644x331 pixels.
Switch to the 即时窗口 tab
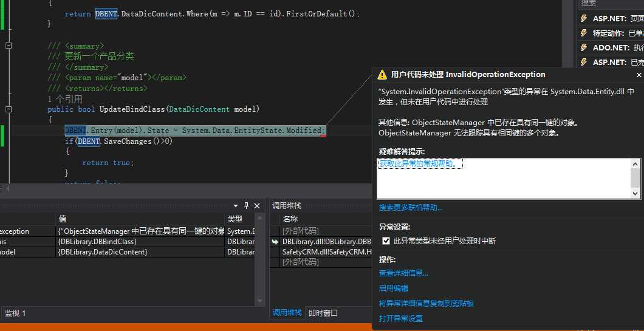click(323, 313)
